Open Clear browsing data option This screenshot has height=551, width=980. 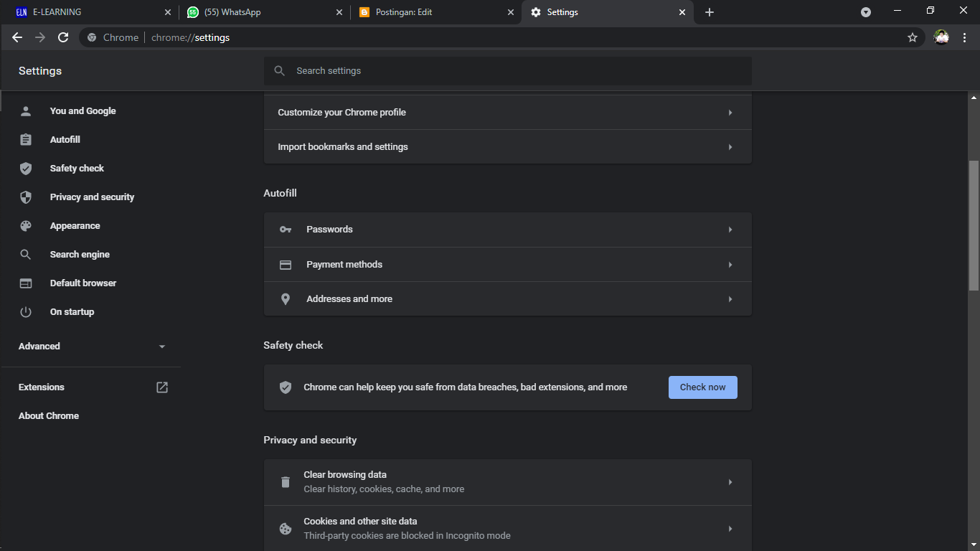(507, 482)
